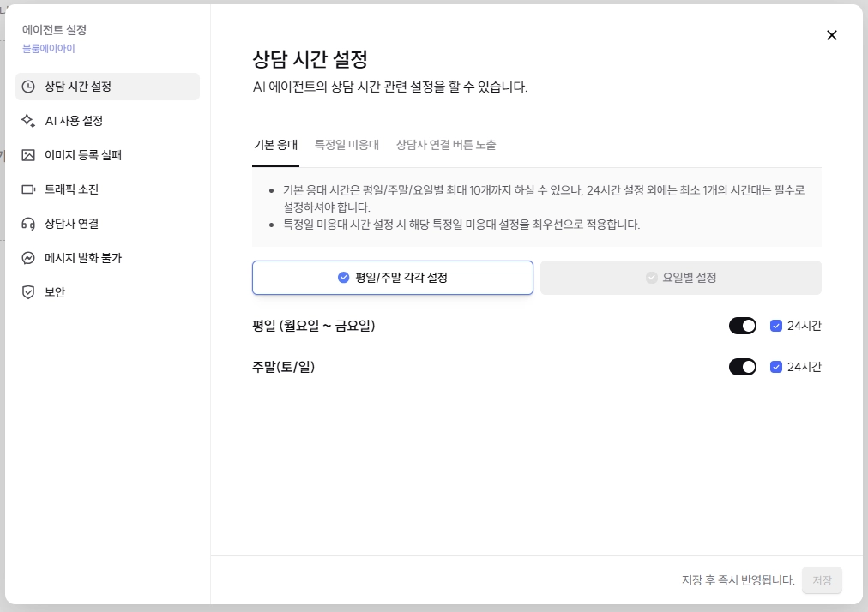Click the 상담 시간 설정 main heading
Screen dimensions: 868x612
pyautogui.click(x=310, y=59)
